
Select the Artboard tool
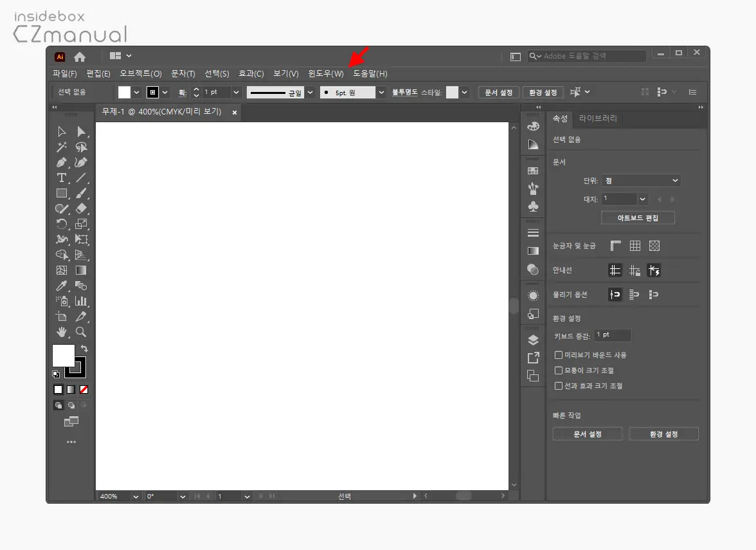[62, 316]
